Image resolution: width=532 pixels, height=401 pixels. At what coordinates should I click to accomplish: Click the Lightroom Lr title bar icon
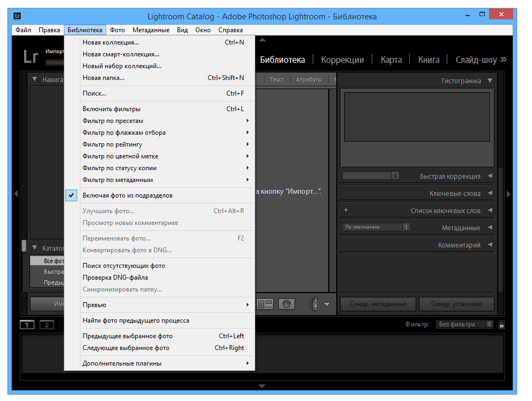pos(17,16)
